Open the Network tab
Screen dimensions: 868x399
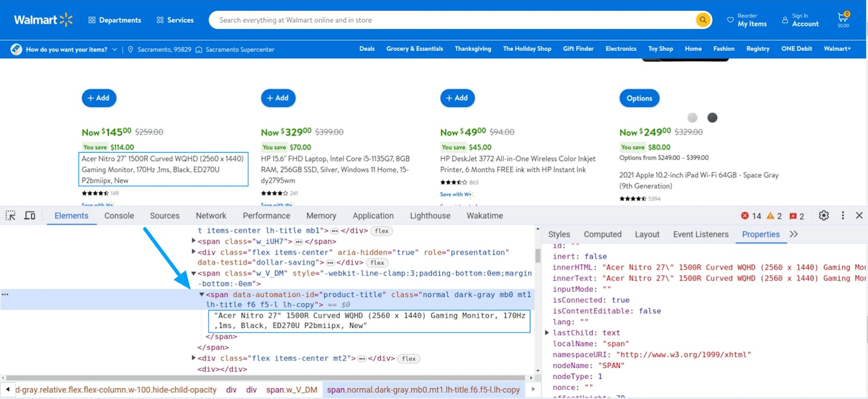point(211,216)
